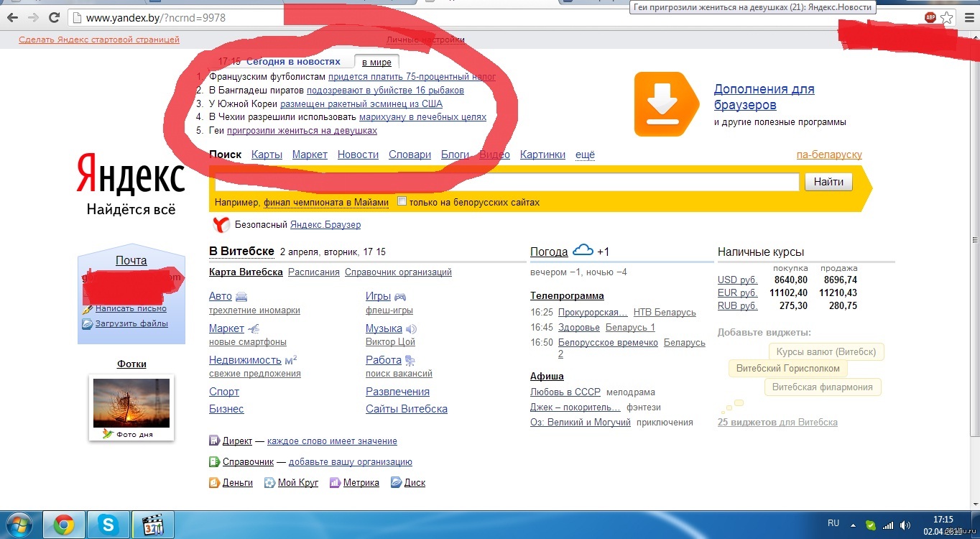Click the Деньги icon
This screenshot has width=980, height=539.
pos(214,483)
